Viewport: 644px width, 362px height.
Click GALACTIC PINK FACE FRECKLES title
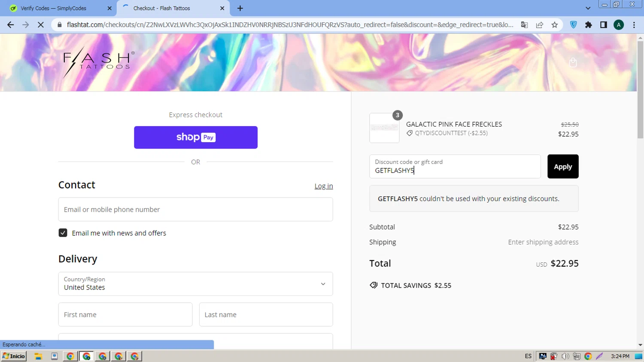point(454,124)
